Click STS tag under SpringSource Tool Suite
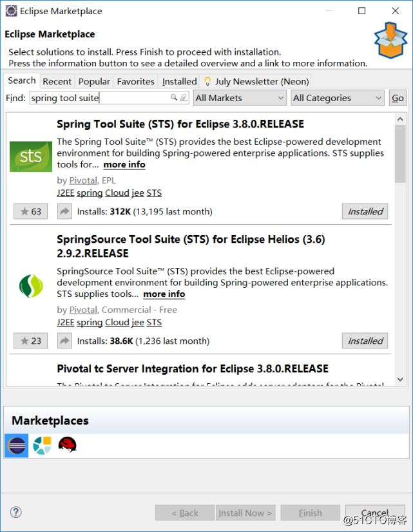 click(x=154, y=322)
